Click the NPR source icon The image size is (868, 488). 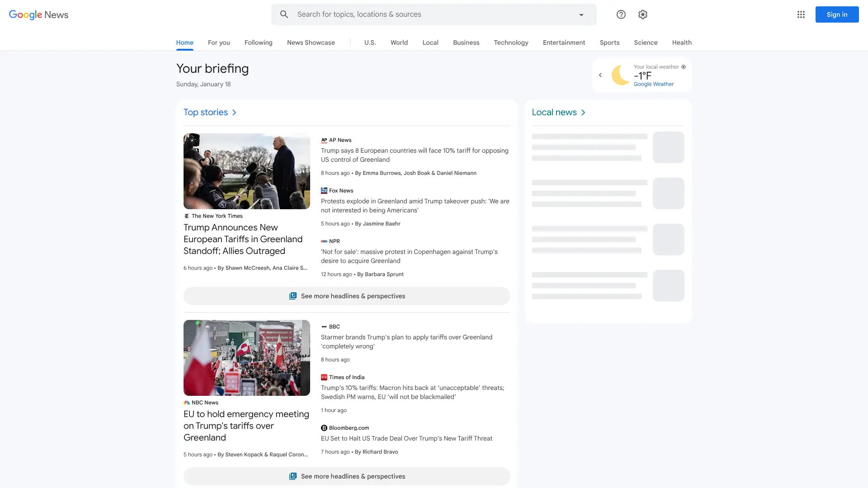[324, 241]
